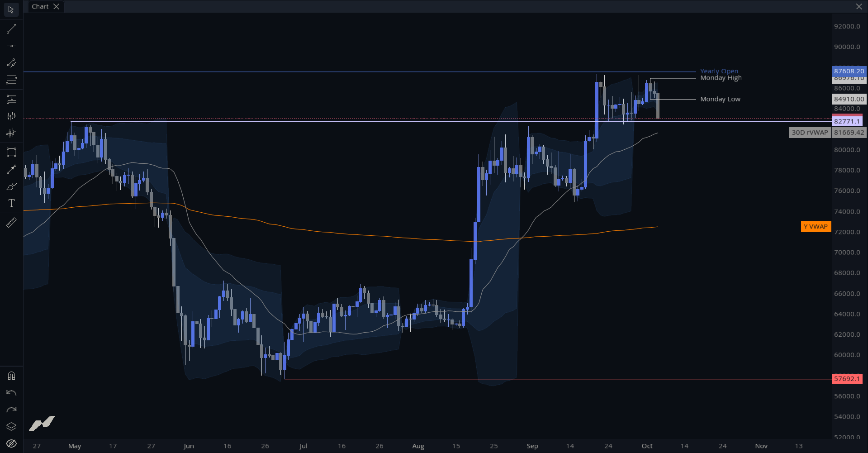Viewport: 868px width, 453px height.
Task: Select the trend line drawing tool
Action: (x=11, y=29)
